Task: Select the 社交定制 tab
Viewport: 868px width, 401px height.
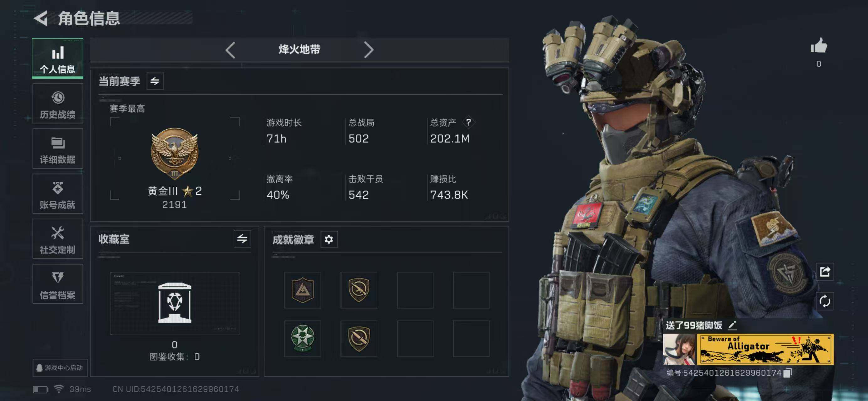Action: tap(58, 239)
